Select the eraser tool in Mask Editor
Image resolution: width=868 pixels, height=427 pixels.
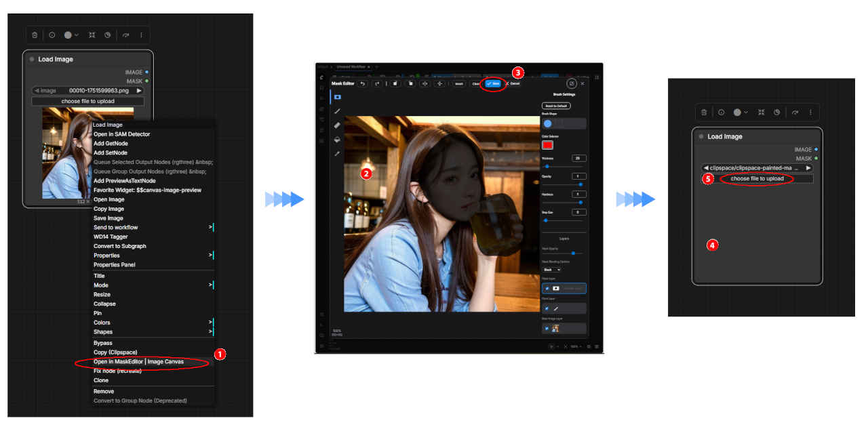[x=337, y=125]
